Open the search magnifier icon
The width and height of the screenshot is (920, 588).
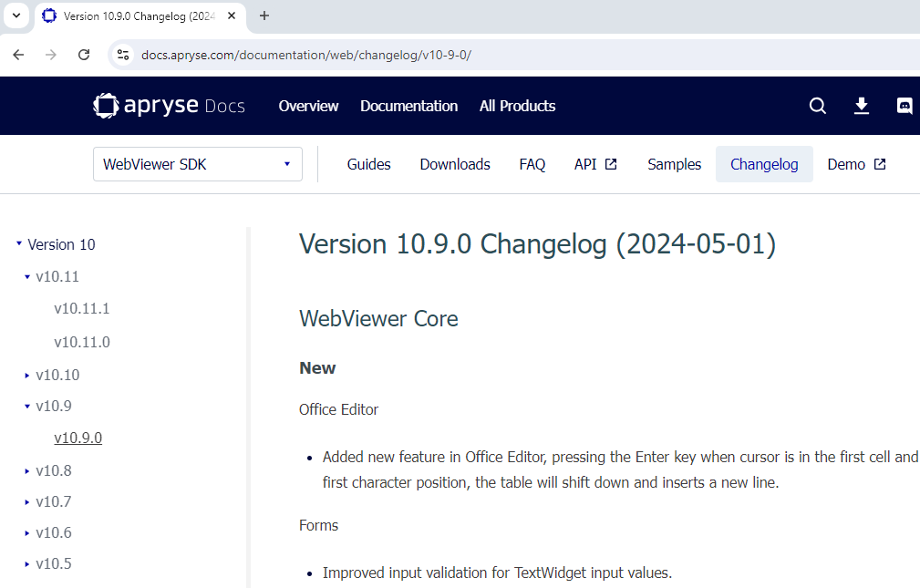pos(817,106)
